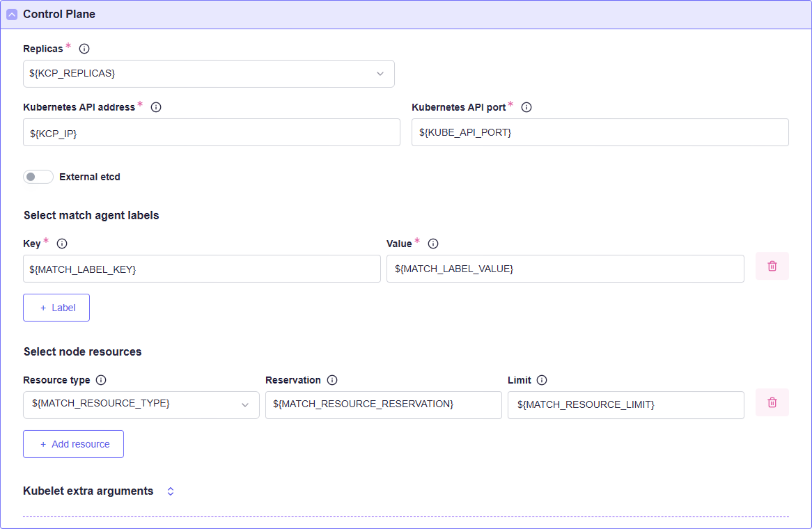Focus the Kubernetes API port field

tap(600, 132)
